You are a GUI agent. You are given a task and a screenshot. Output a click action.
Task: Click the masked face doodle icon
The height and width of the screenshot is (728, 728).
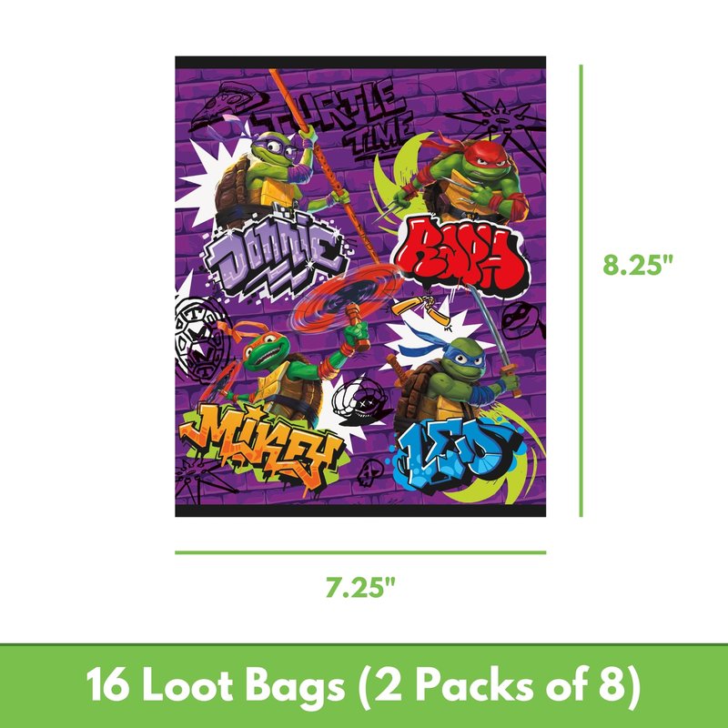point(522,320)
